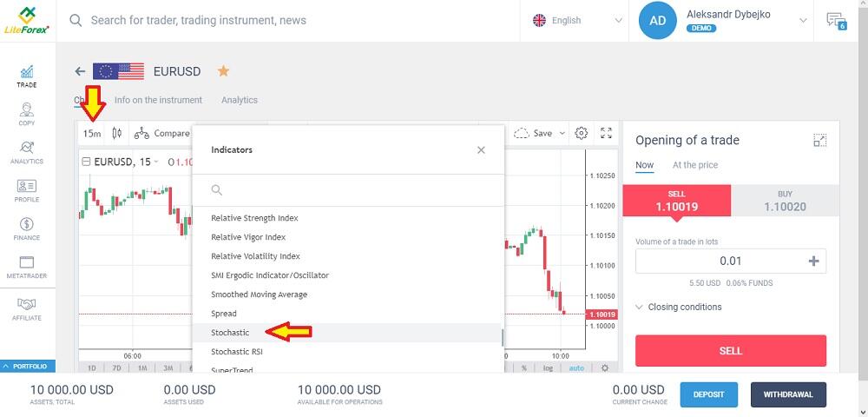Choose Stochastic from the indicators list
The height and width of the screenshot is (417, 868).
point(346,333)
